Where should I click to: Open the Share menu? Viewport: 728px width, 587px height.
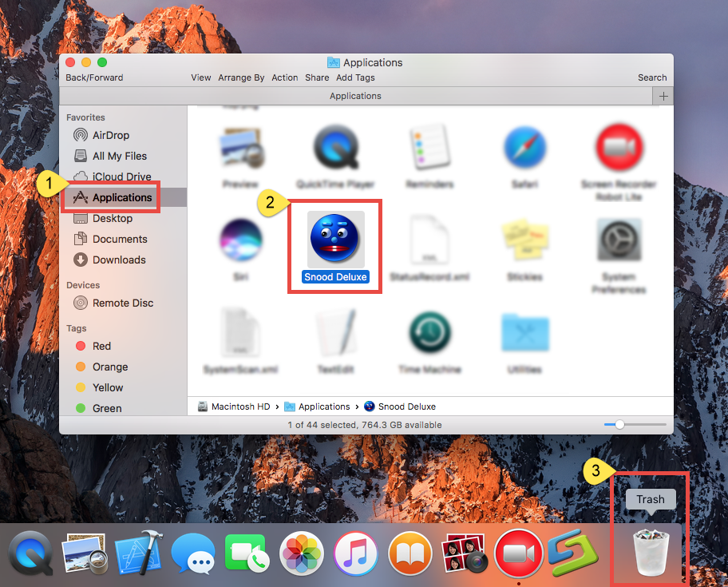point(316,77)
